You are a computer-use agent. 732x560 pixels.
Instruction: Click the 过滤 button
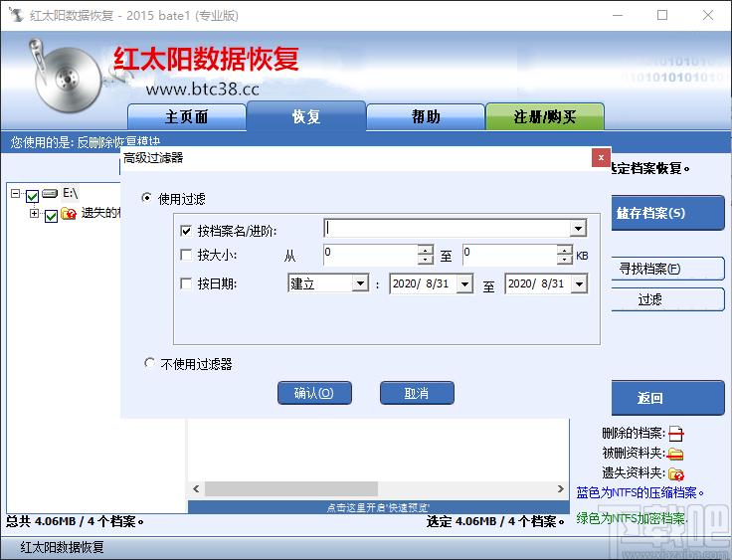pyautogui.click(x=667, y=299)
